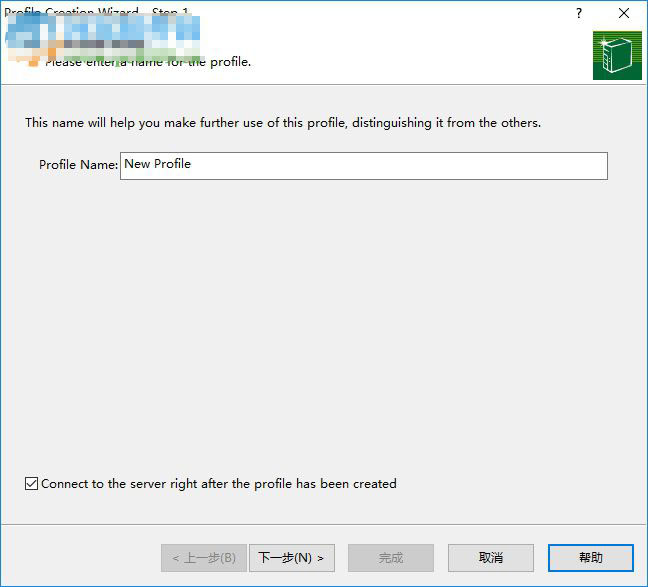The height and width of the screenshot is (587, 648).
Task: Click the small orange icon beside header instruction
Action: [x=33, y=63]
